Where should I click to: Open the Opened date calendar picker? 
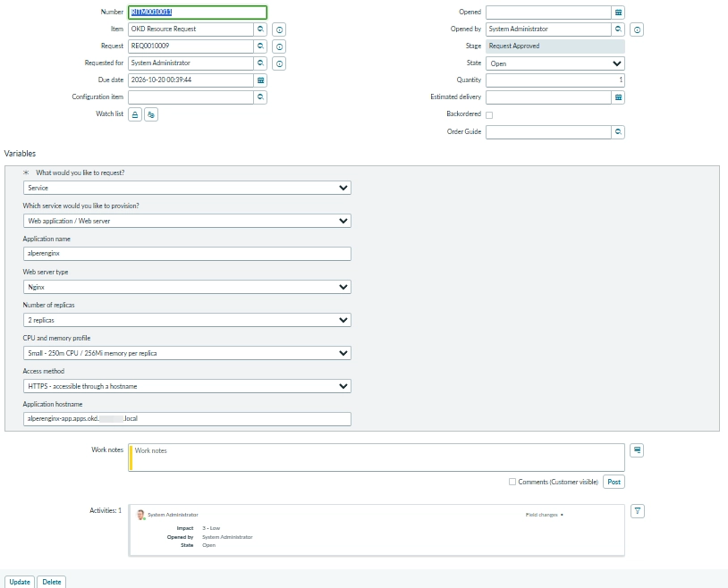[618, 13]
